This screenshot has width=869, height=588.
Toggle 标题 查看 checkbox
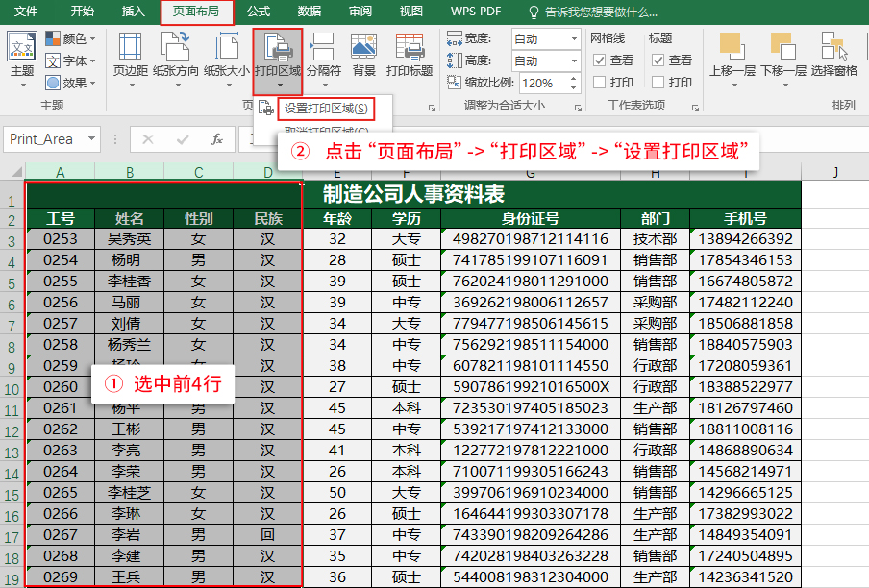click(x=658, y=61)
